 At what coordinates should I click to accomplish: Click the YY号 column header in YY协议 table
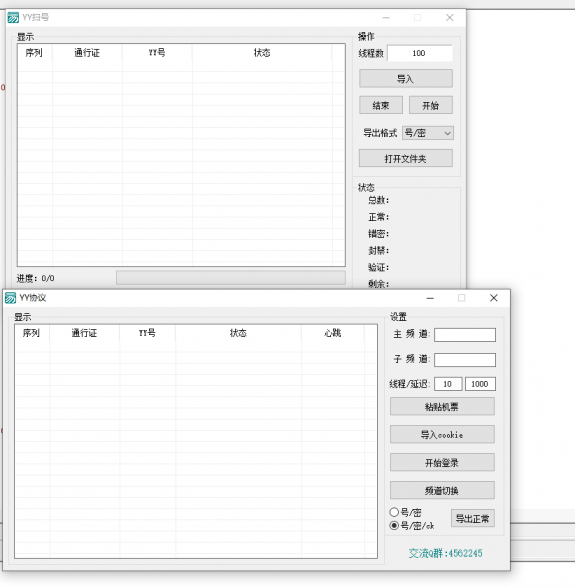(147, 333)
